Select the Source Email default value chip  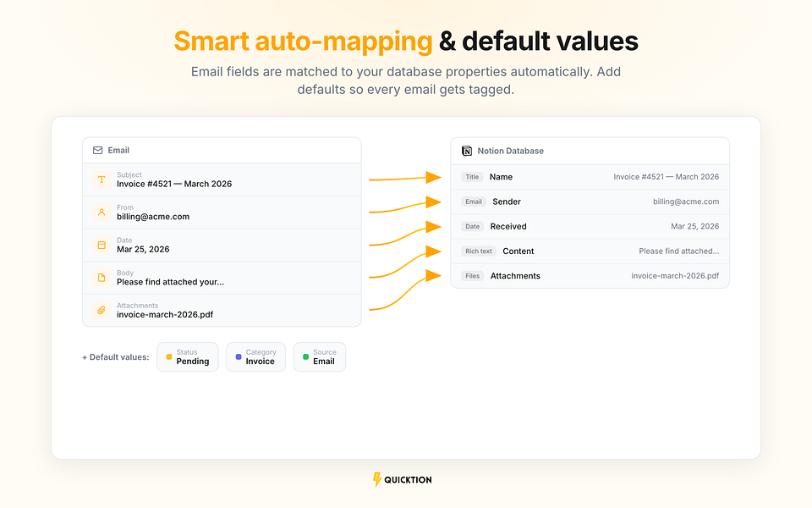pyautogui.click(x=320, y=356)
